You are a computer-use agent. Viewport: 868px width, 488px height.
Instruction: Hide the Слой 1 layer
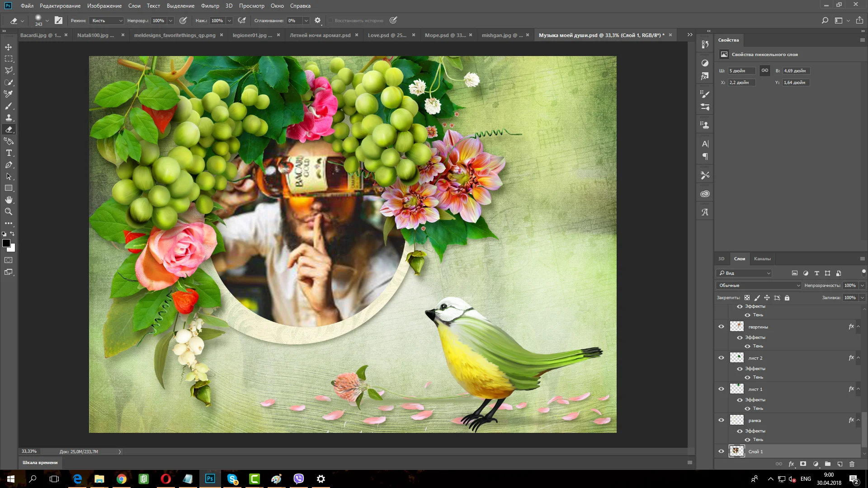click(721, 451)
